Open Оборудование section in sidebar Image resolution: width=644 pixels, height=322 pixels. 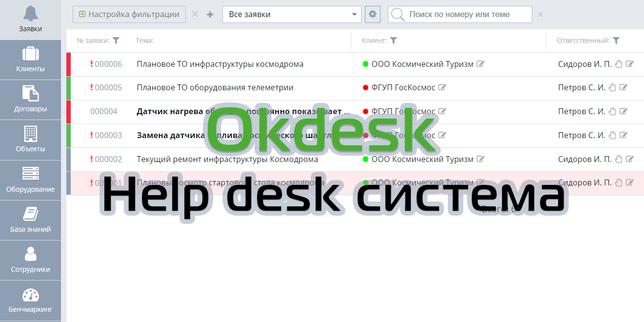coord(30,180)
